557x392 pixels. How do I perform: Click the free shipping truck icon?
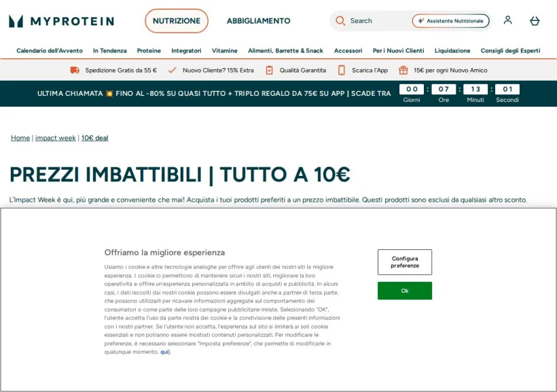pyautogui.click(x=75, y=70)
